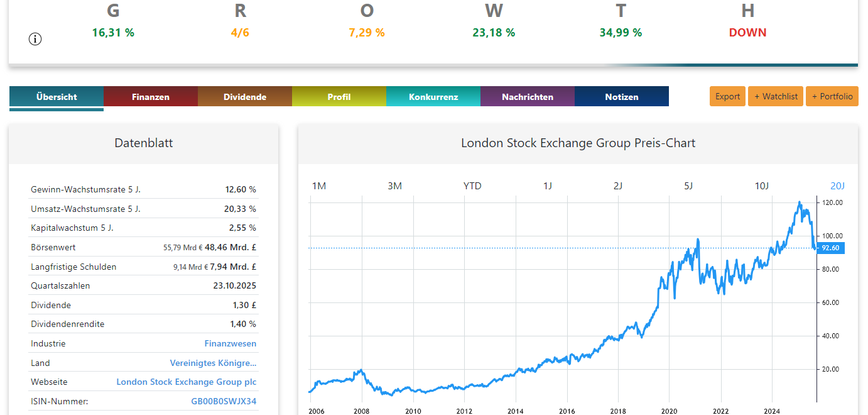This screenshot has height=415, width=868.
Task: Select the Profil tab
Action: (339, 97)
